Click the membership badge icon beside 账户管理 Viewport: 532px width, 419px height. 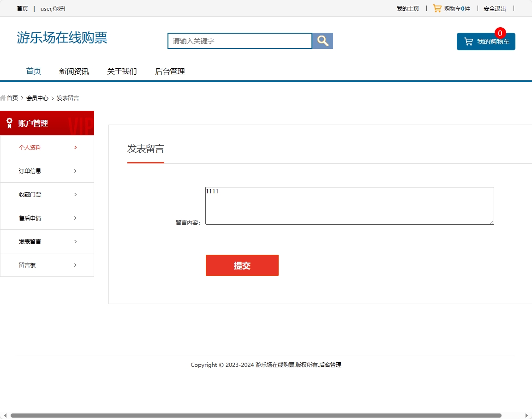pos(9,123)
